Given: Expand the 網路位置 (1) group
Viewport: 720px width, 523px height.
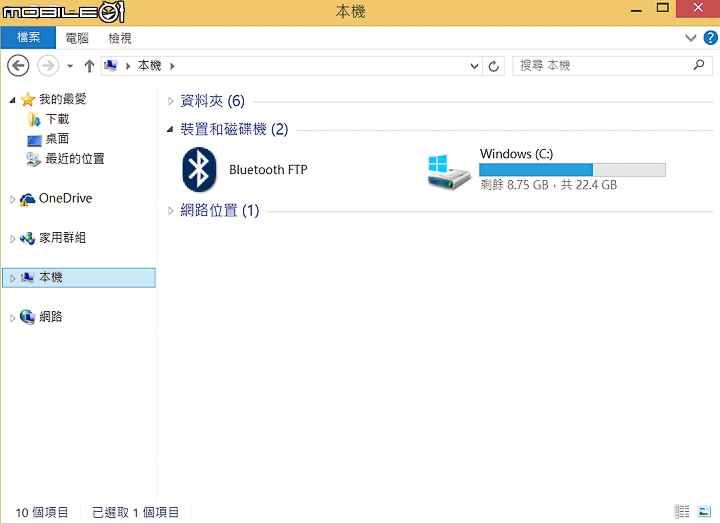Looking at the screenshot, I should click(170, 211).
